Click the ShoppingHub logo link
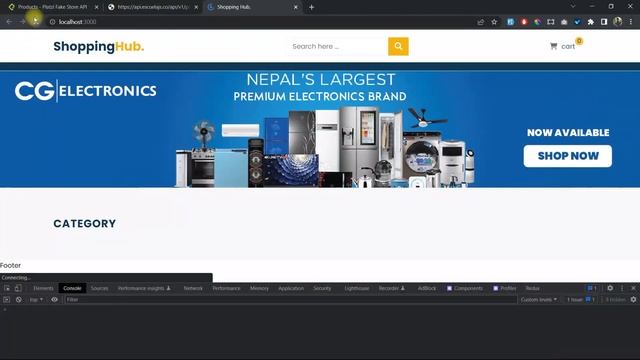The image size is (640, 360). (x=99, y=46)
